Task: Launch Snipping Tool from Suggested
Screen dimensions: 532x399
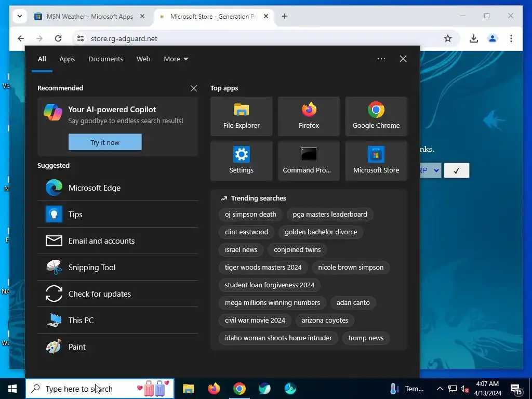Action: tap(118, 268)
